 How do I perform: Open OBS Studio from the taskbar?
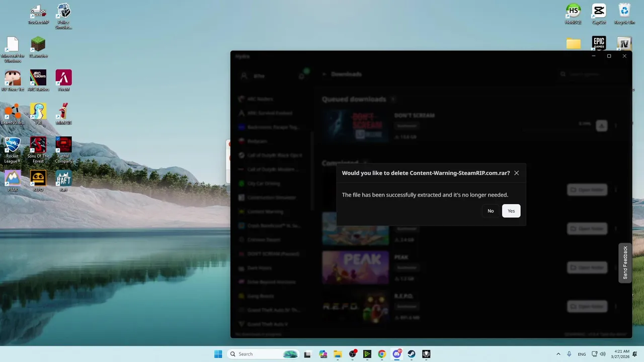tap(353, 354)
